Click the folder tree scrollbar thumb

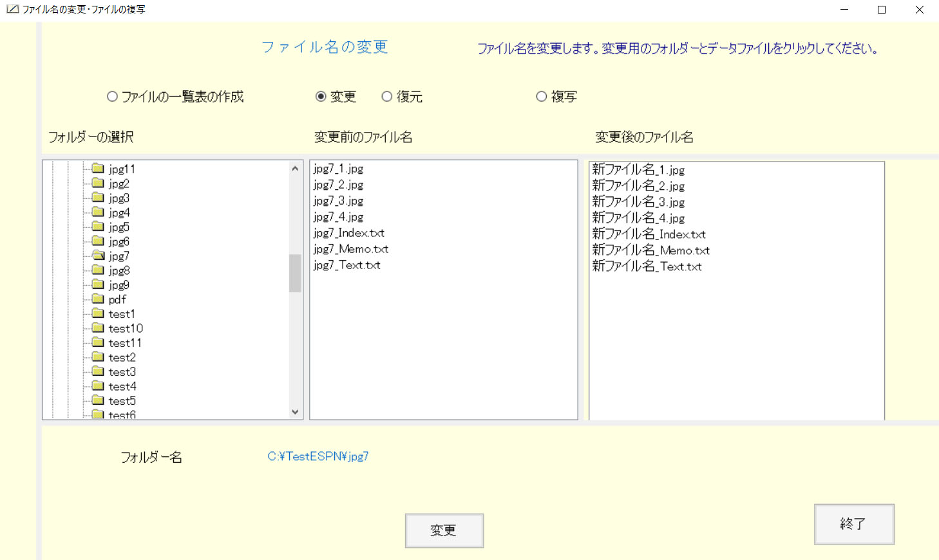tap(295, 273)
